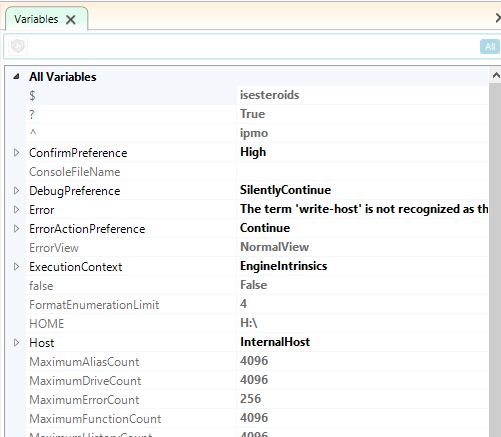Click the write-host error message value
501x437 pixels.
tap(364, 209)
